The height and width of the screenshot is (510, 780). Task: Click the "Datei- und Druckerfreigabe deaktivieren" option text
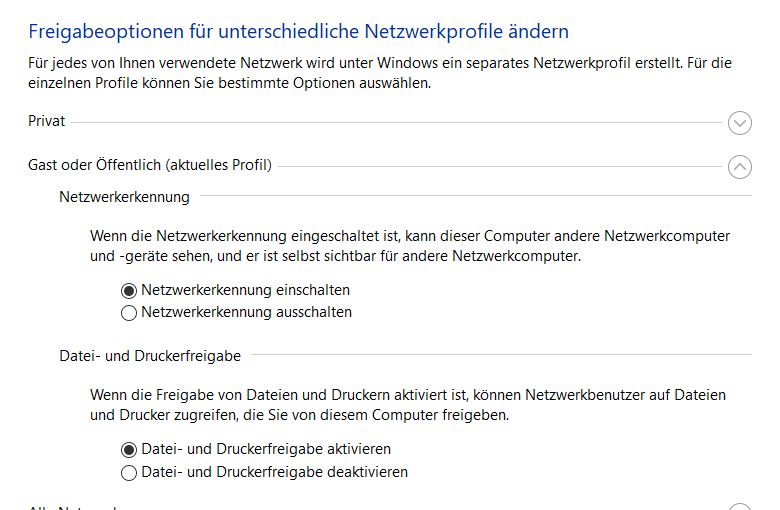click(x=274, y=472)
